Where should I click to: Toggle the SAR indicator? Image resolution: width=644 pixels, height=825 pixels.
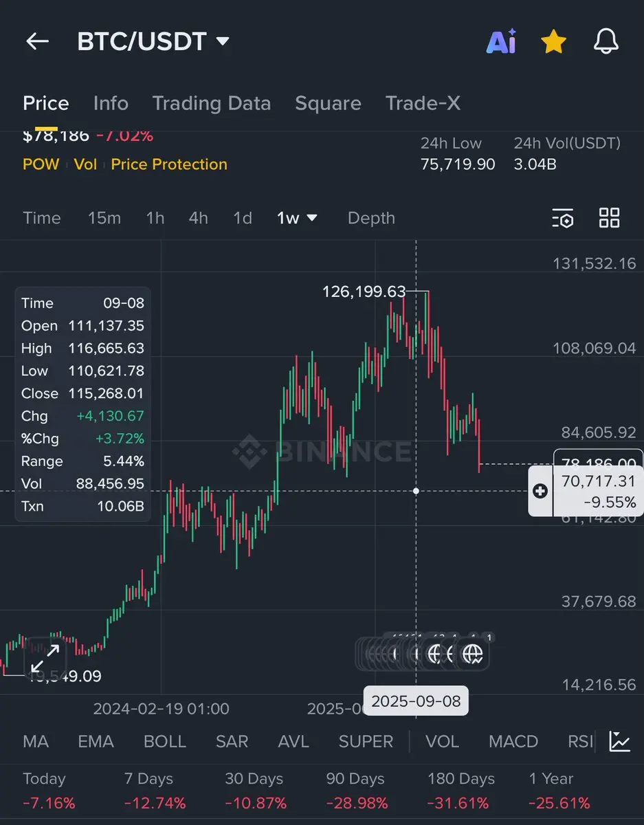point(232,742)
